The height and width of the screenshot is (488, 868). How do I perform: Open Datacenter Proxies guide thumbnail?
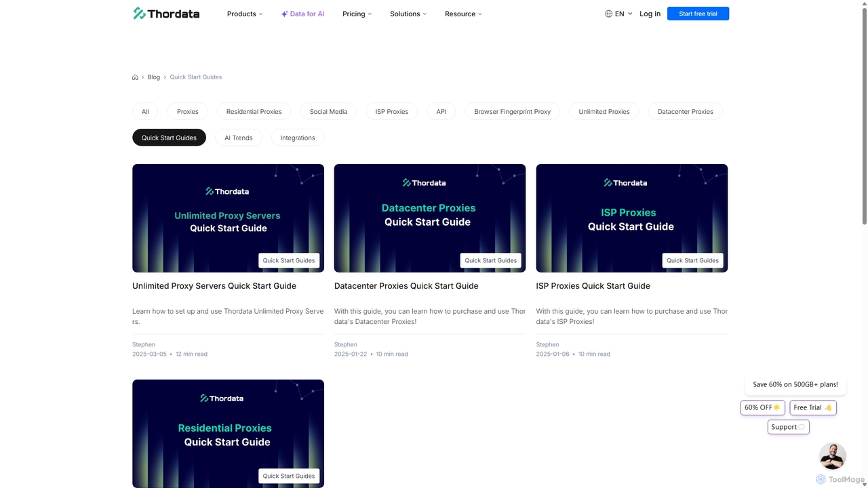pos(430,218)
